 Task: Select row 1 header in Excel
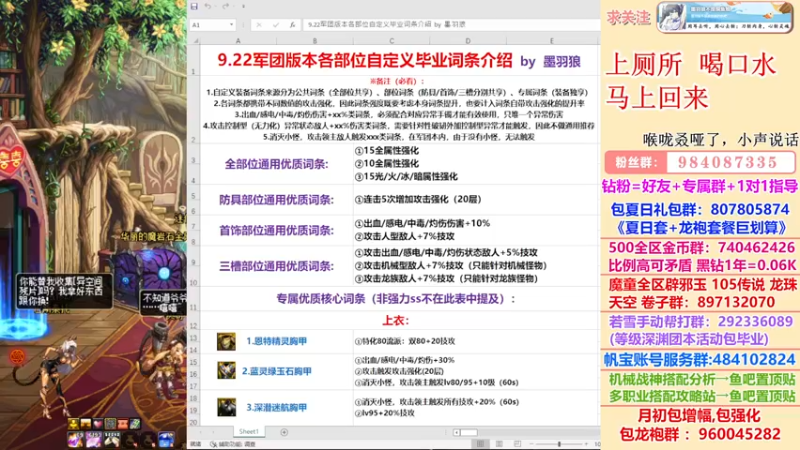(x=194, y=60)
